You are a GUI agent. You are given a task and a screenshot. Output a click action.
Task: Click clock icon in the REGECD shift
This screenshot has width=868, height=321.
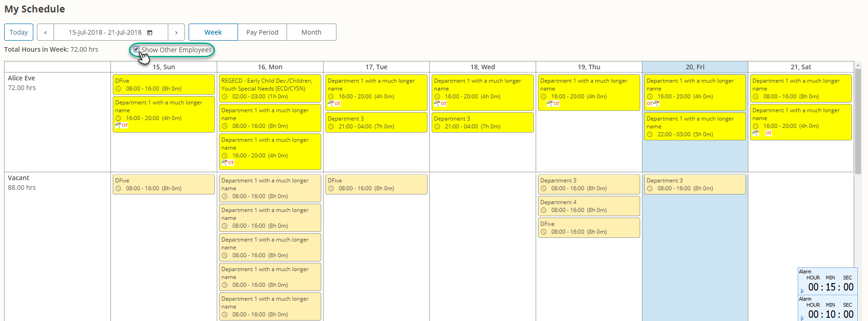(225, 97)
